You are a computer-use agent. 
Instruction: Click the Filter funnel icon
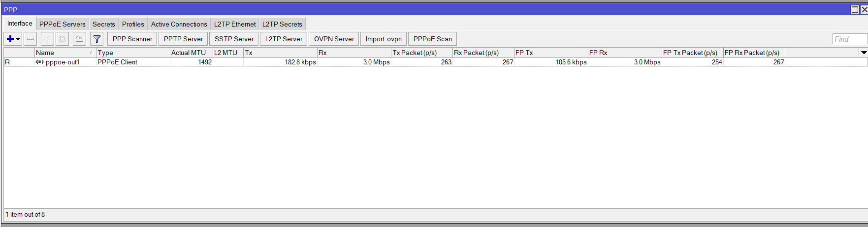(97, 39)
